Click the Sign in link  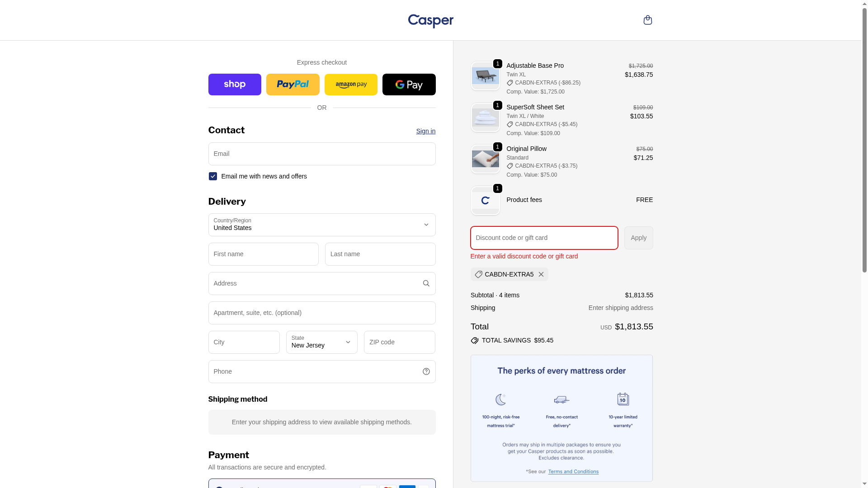click(x=425, y=131)
